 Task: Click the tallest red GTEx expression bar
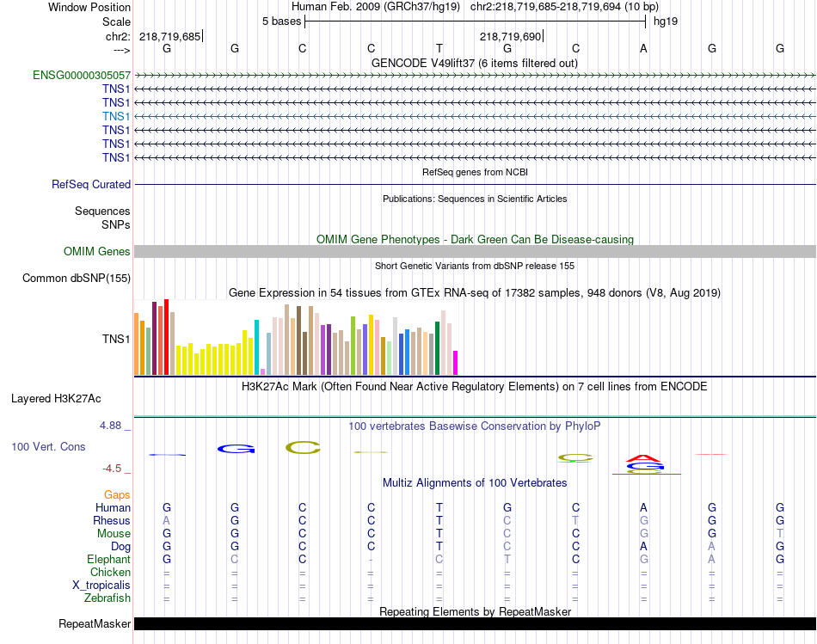click(x=166, y=336)
